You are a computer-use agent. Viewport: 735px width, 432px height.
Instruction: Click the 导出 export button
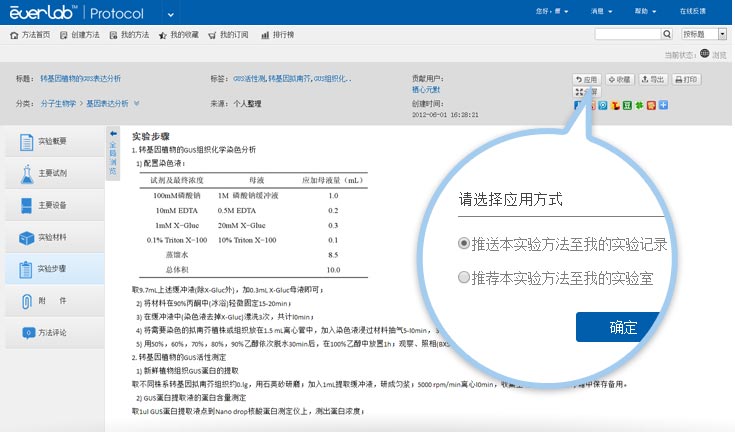pos(652,79)
